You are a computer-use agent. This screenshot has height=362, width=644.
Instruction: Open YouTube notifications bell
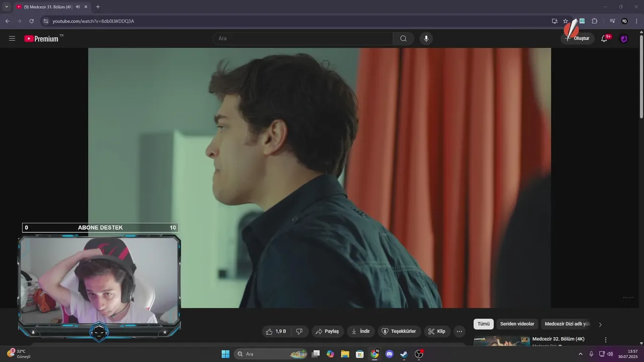(x=605, y=38)
